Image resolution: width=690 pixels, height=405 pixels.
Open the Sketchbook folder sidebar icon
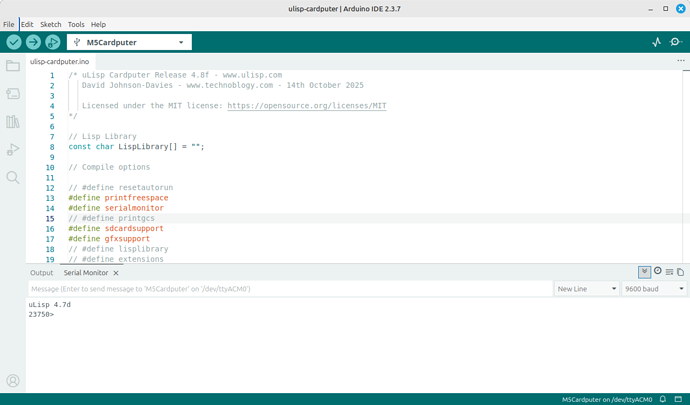coord(13,66)
